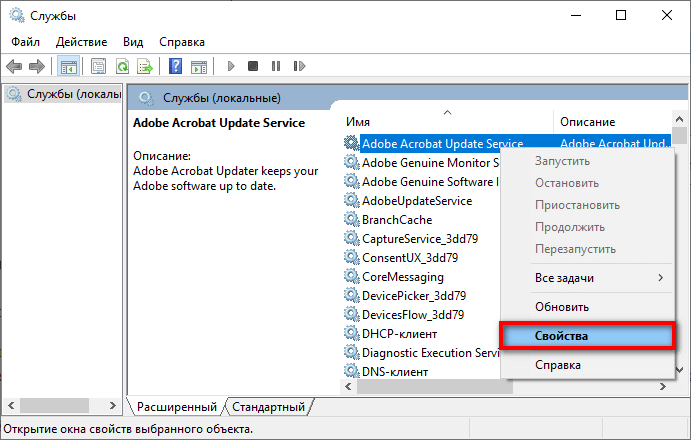This screenshot has width=691, height=440.
Task: Toggle the show/hide console tree icon
Action: click(68, 67)
